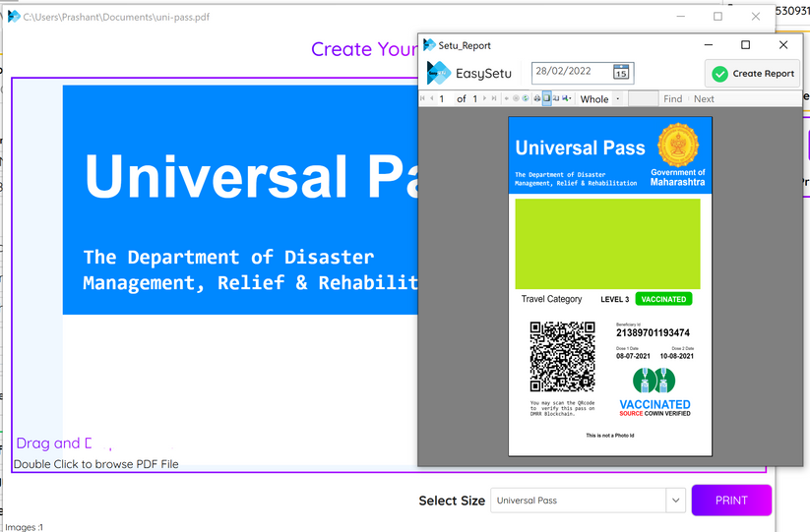810x532 pixels.
Task: Click Government of Maharashtra emblem
Action: (x=678, y=145)
